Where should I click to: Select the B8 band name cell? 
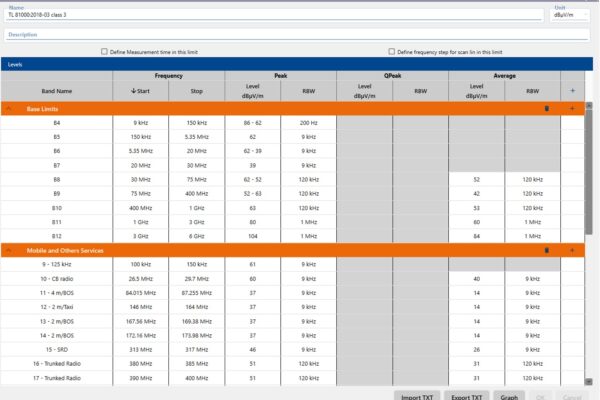click(x=56, y=179)
